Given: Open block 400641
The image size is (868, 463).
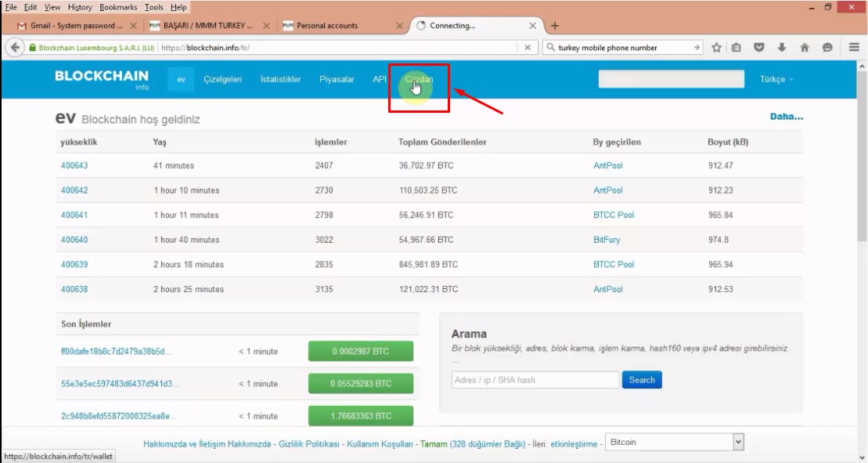Looking at the screenshot, I should point(74,215).
